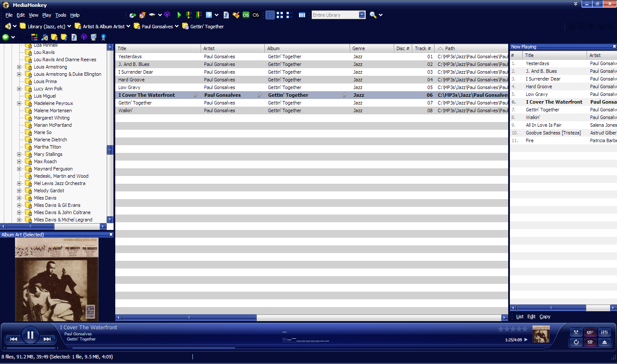The height and width of the screenshot is (364, 617).
Task: Toggle repeat in the player
Action: pyautogui.click(x=576, y=342)
